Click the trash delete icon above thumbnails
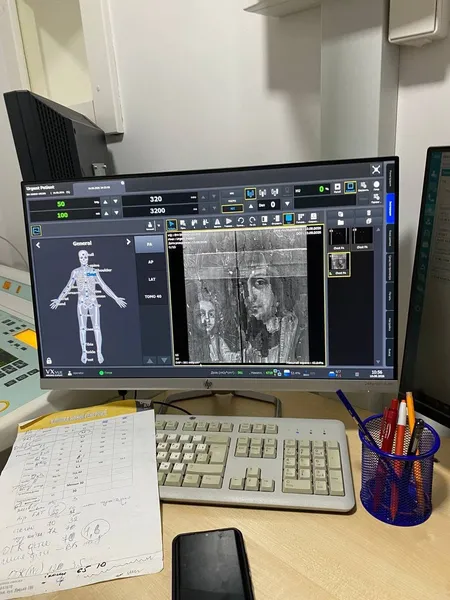 pyautogui.click(x=368, y=213)
